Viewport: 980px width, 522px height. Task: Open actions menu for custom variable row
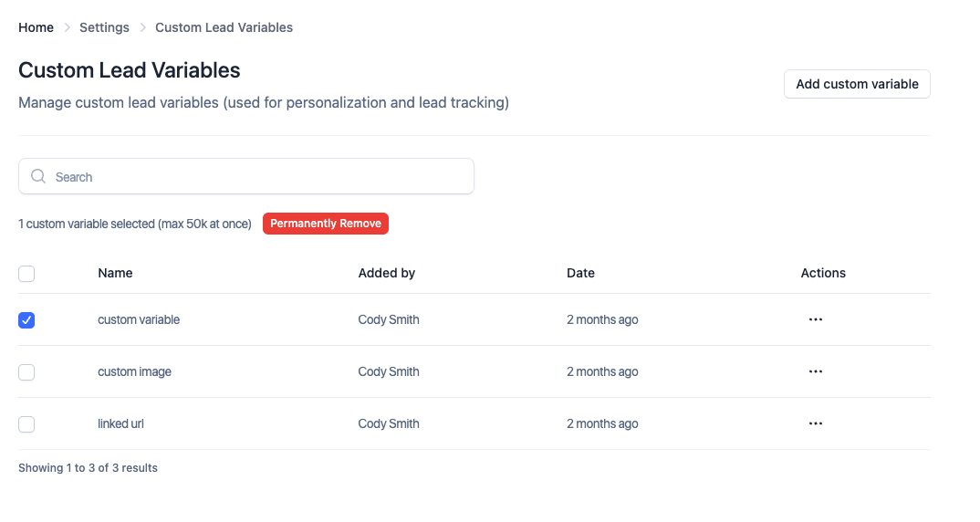pyautogui.click(x=816, y=319)
